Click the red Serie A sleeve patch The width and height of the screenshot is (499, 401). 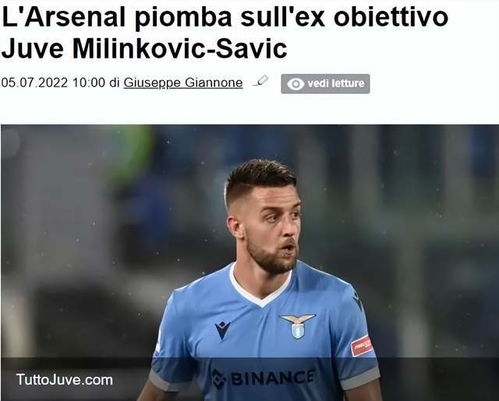tap(362, 345)
